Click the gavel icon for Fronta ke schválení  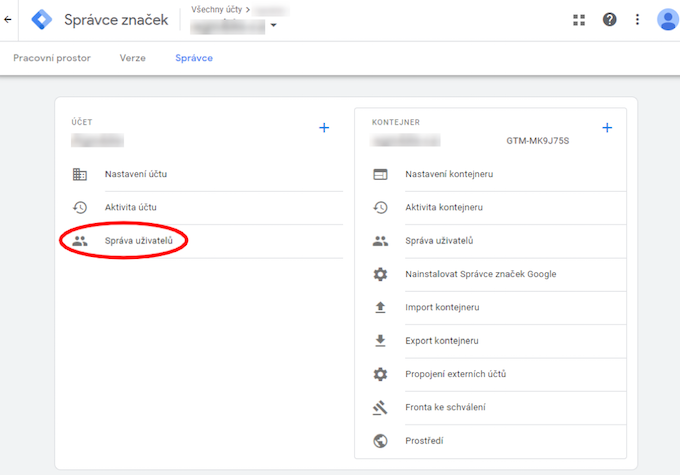point(380,407)
